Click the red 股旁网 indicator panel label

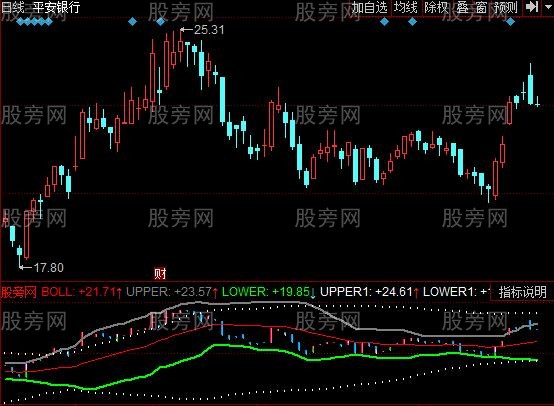[x=19, y=293]
